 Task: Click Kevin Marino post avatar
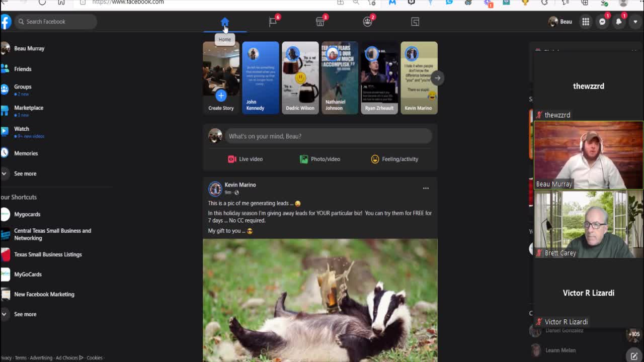point(215,189)
